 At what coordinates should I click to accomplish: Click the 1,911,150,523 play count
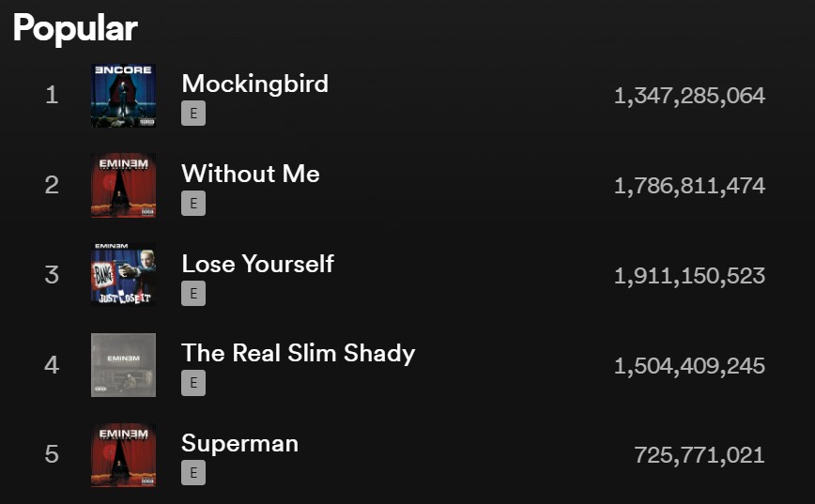(689, 276)
